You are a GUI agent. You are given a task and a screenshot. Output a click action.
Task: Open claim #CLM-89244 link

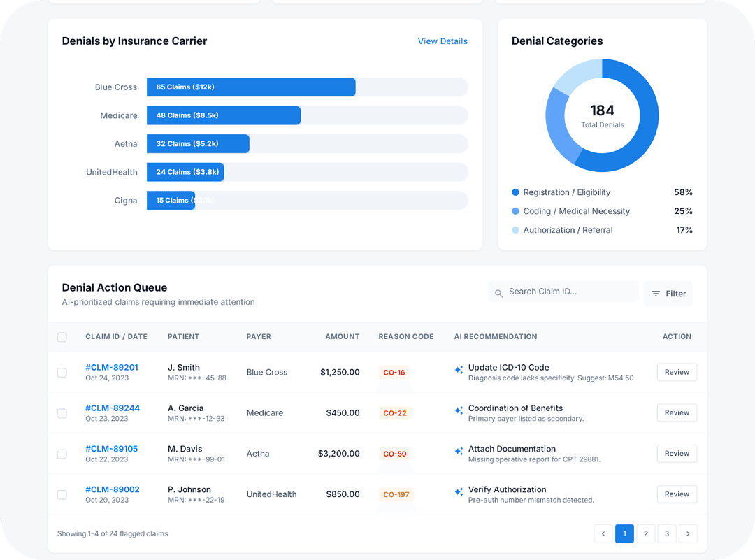[113, 408]
